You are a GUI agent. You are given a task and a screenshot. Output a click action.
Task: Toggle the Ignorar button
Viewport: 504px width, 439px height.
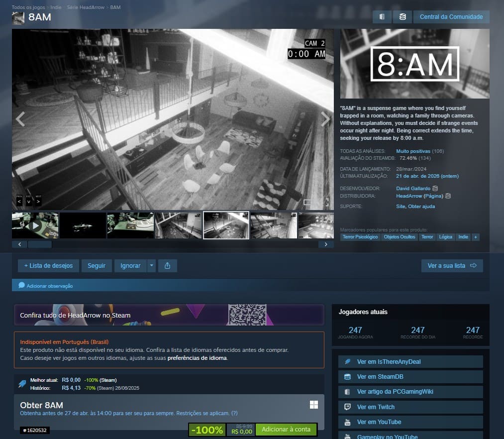pos(130,266)
